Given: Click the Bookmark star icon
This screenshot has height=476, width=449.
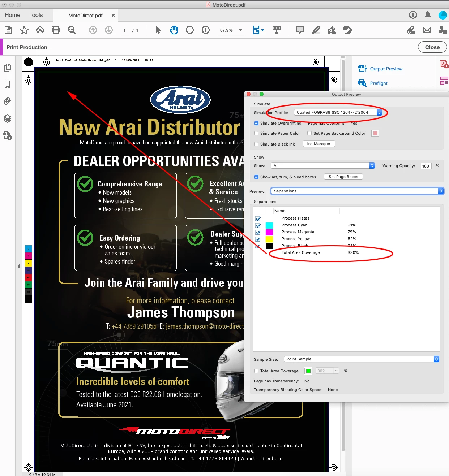Looking at the screenshot, I should coord(24,30).
